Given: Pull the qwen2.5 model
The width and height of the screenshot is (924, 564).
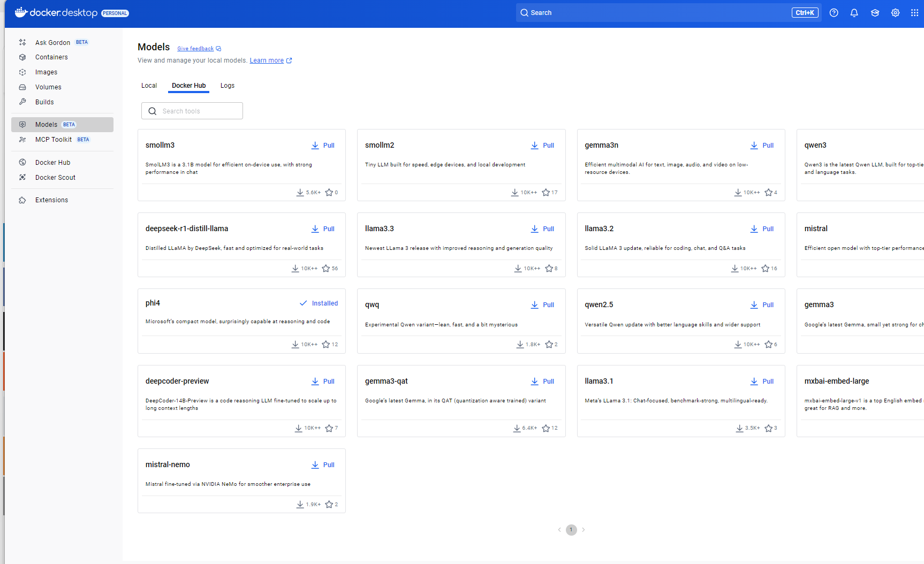Looking at the screenshot, I should point(762,305).
